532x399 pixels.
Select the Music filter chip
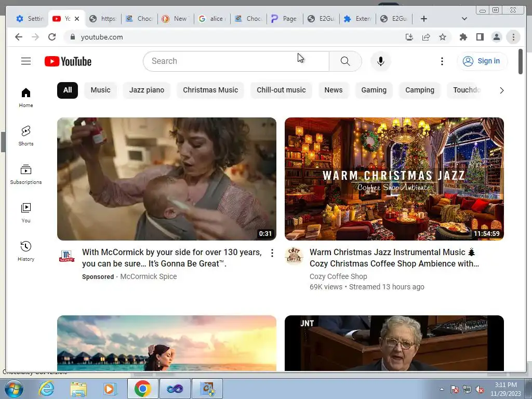coord(100,90)
